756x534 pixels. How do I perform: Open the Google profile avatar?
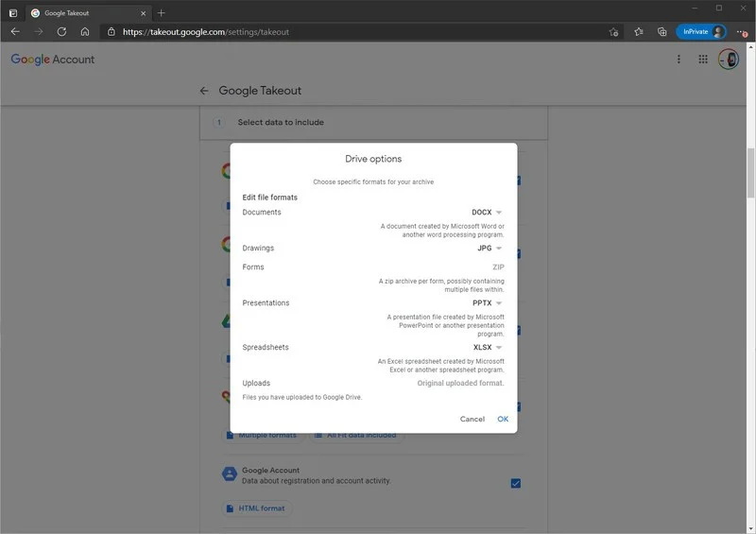coord(729,60)
